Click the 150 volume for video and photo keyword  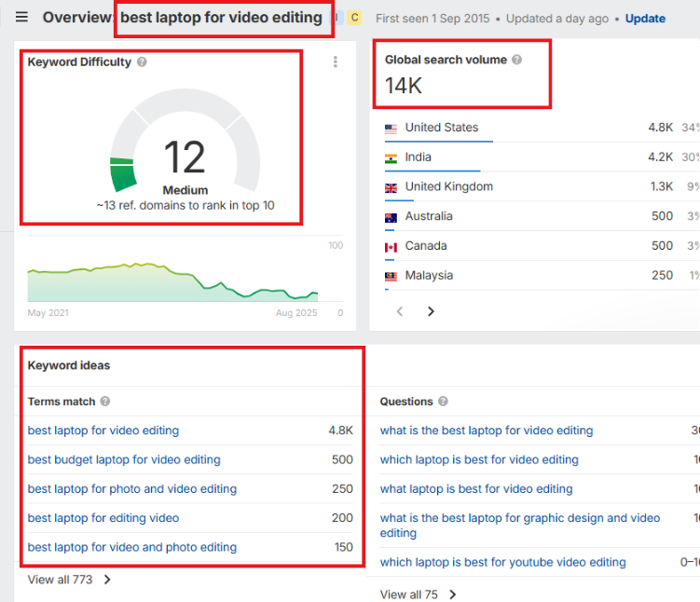[x=344, y=547]
